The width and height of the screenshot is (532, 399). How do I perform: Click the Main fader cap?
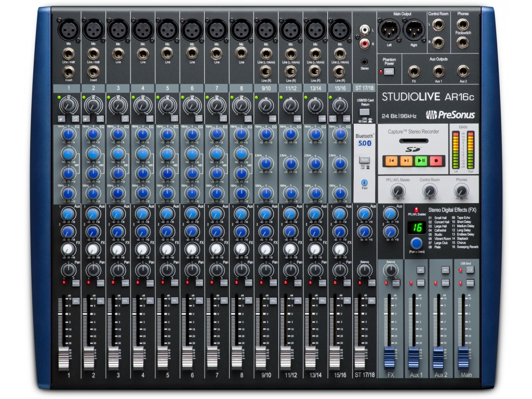click(463, 358)
